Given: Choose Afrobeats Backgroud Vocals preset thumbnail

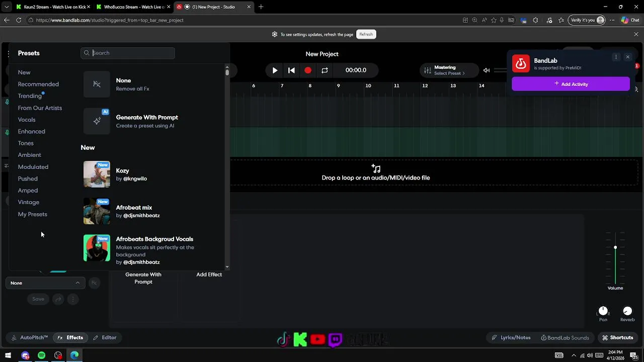Looking at the screenshot, I should 97,248.
